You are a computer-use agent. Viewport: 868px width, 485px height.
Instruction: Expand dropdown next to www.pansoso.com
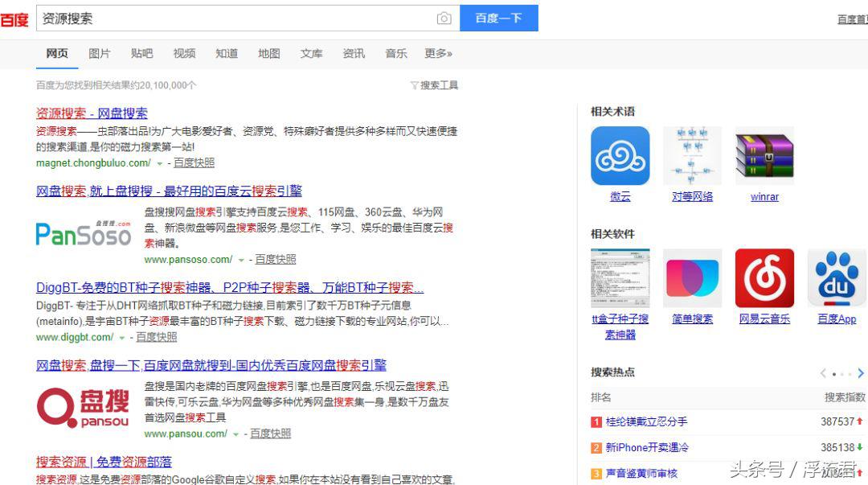[241, 260]
